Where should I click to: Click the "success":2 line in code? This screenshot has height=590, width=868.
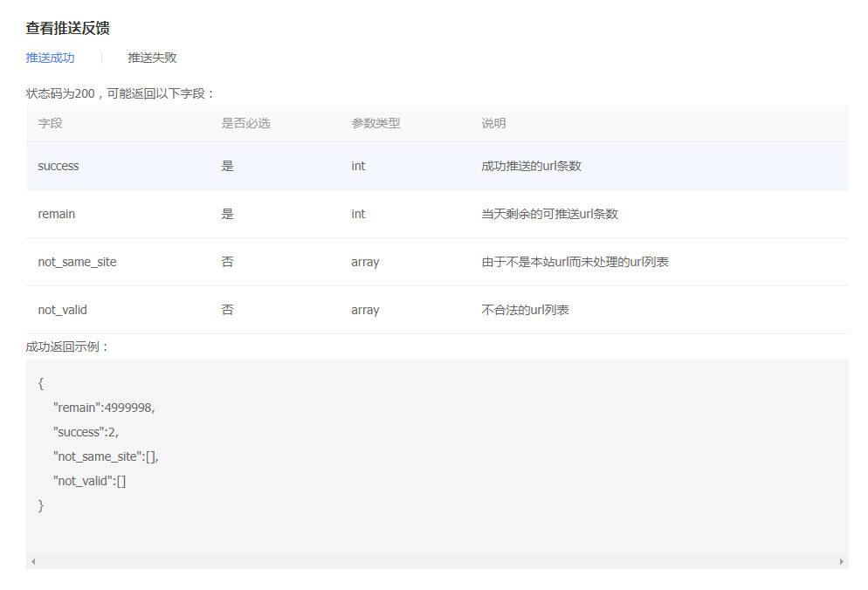tap(86, 432)
